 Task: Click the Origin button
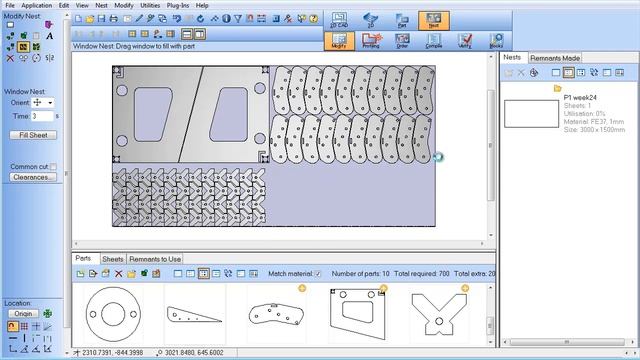click(x=23, y=313)
